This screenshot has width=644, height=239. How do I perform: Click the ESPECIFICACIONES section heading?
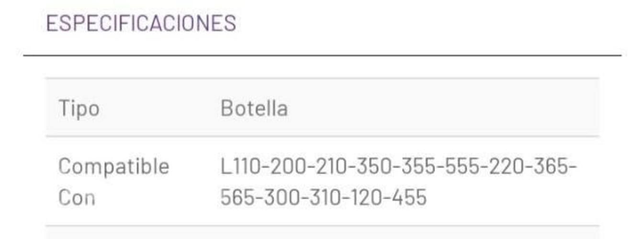pos(141,23)
